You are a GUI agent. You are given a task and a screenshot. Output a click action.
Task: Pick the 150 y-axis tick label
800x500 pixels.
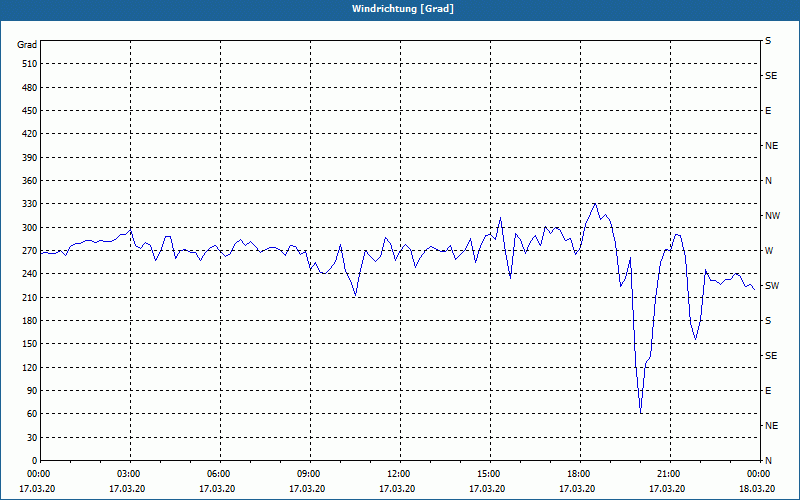coord(30,344)
